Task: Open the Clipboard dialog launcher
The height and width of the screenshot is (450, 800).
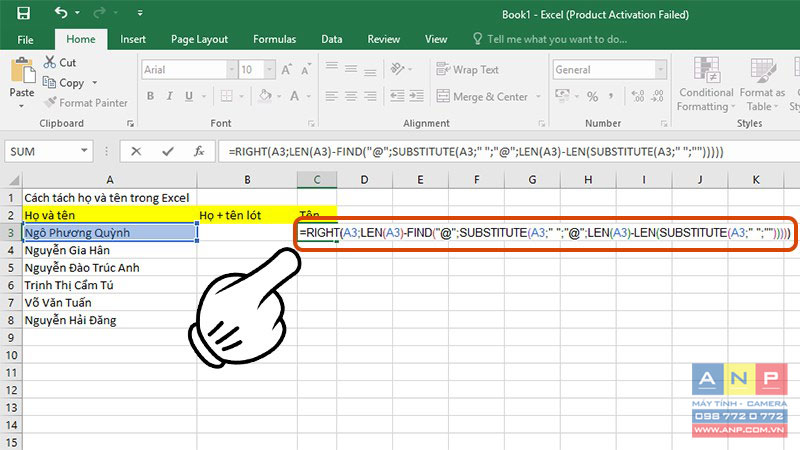Action: 131,123
